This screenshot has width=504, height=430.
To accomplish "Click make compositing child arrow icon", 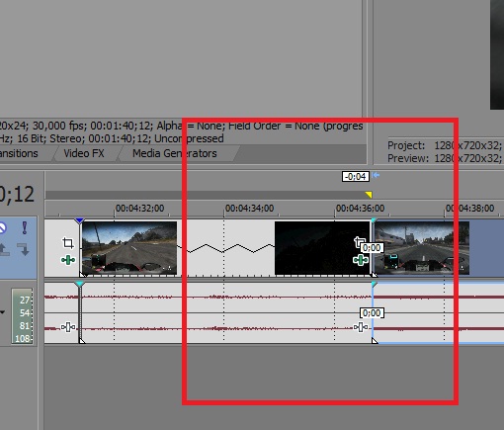I will (x=24, y=249).
